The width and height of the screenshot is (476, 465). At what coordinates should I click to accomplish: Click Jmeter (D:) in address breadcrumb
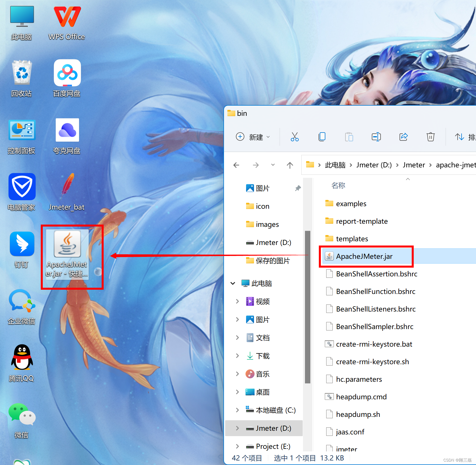tap(374, 165)
